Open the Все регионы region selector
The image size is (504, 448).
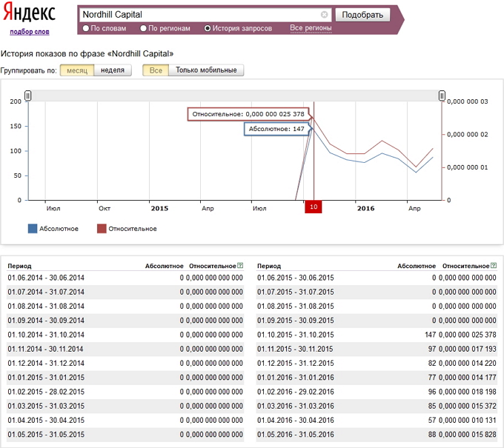311,28
